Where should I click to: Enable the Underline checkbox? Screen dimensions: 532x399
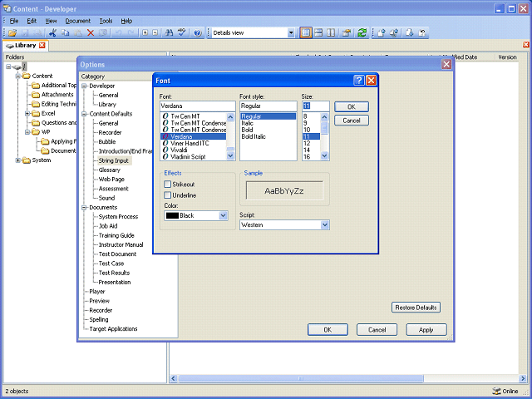(167, 195)
